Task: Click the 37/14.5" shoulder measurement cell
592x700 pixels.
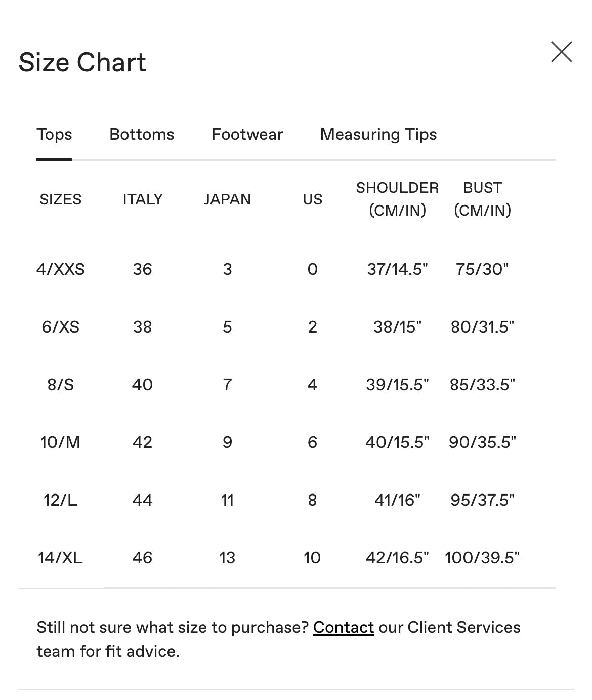Action: click(x=397, y=269)
